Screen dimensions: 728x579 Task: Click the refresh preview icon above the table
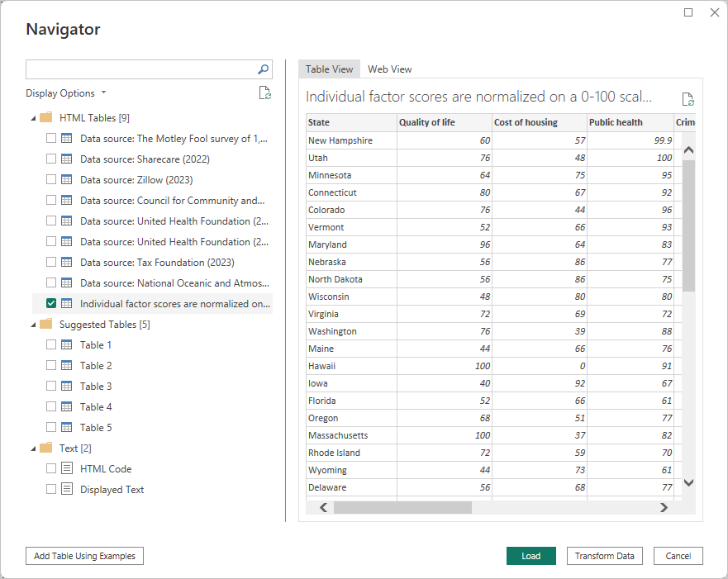688,99
